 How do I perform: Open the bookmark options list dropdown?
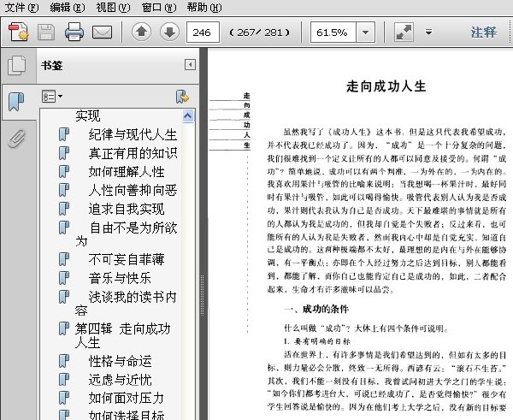pyautogui.click(x=52, y=97)
